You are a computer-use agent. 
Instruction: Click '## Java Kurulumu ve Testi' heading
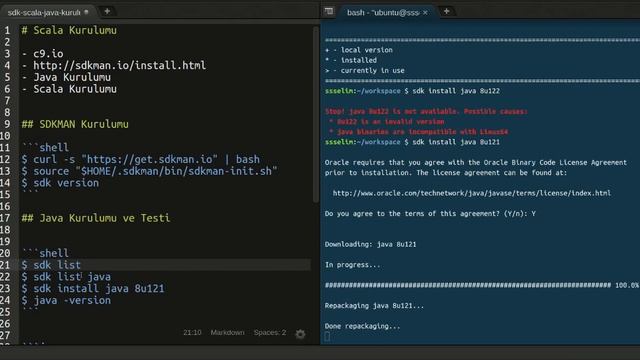pyautogui.click(x=96, y=218)
